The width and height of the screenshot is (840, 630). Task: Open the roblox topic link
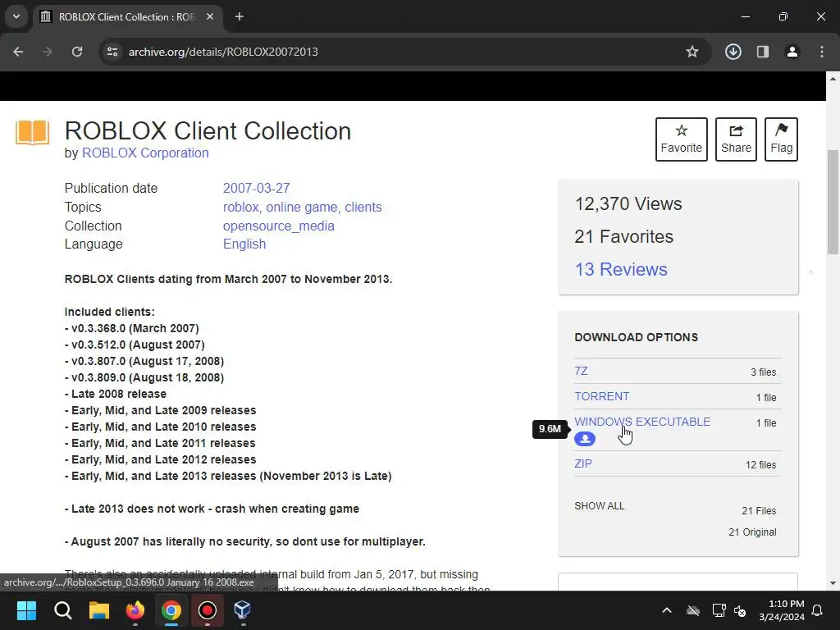(x=240, y=207)
